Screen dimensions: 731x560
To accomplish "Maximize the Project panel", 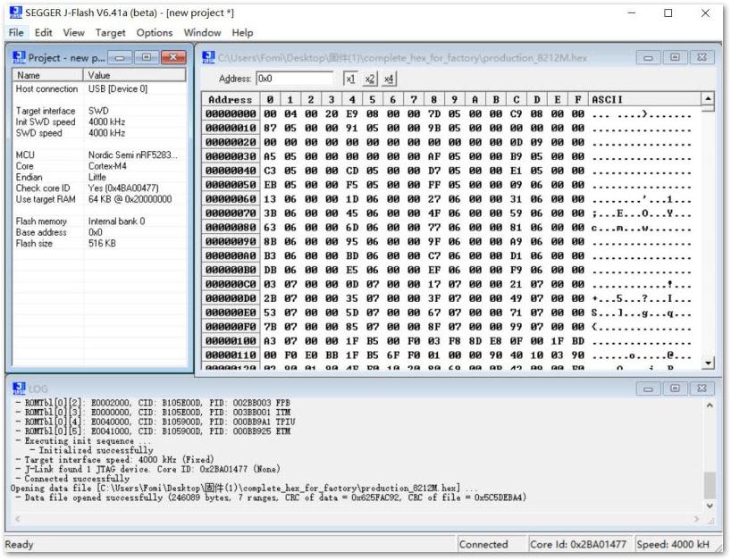I will (147, 57).
